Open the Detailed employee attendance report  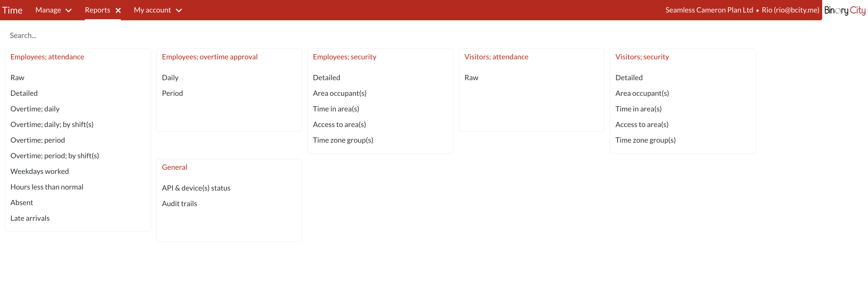point(24,93)
